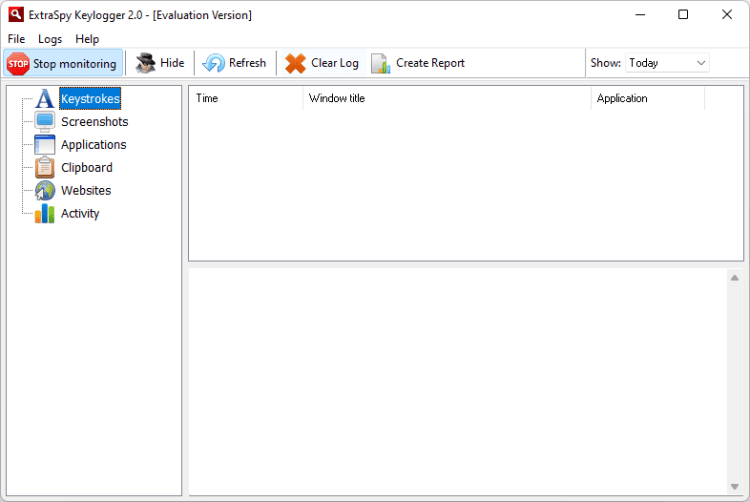
Task: Click the Show dropdown chevron arrow
Action: pos(701,63)
